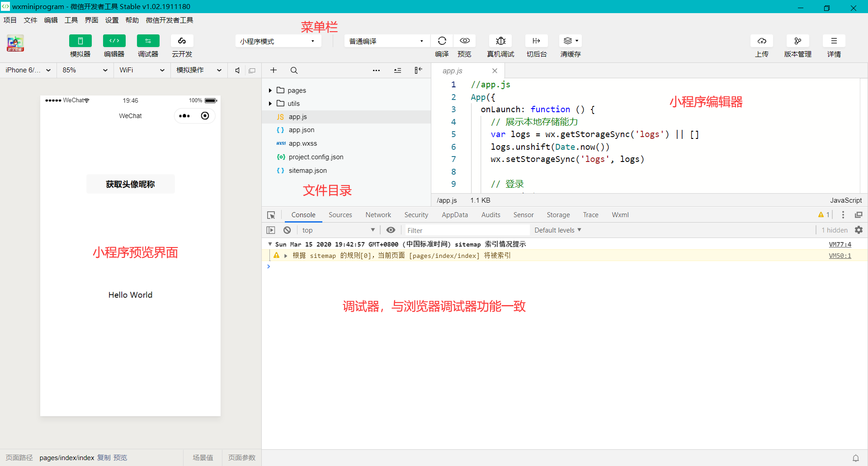The height and width of the screenshot is (466, 868).
Task: Expand the utils folder
Action: [x=270, y=104]
